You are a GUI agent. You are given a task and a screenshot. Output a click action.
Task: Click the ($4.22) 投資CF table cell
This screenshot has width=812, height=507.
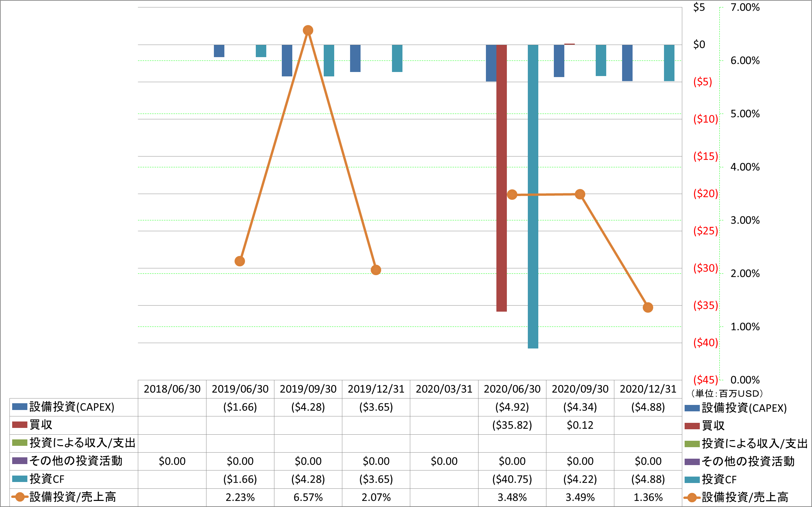(x=580, y=479)
